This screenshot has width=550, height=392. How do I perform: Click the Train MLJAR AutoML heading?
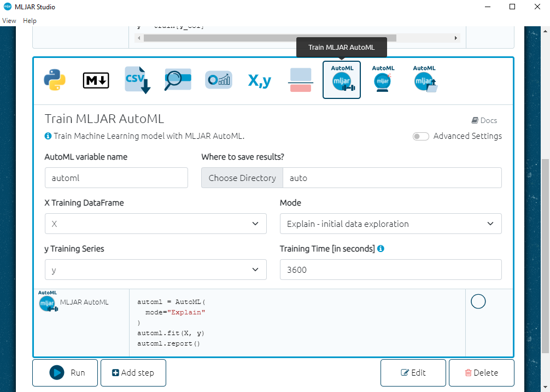104,119
